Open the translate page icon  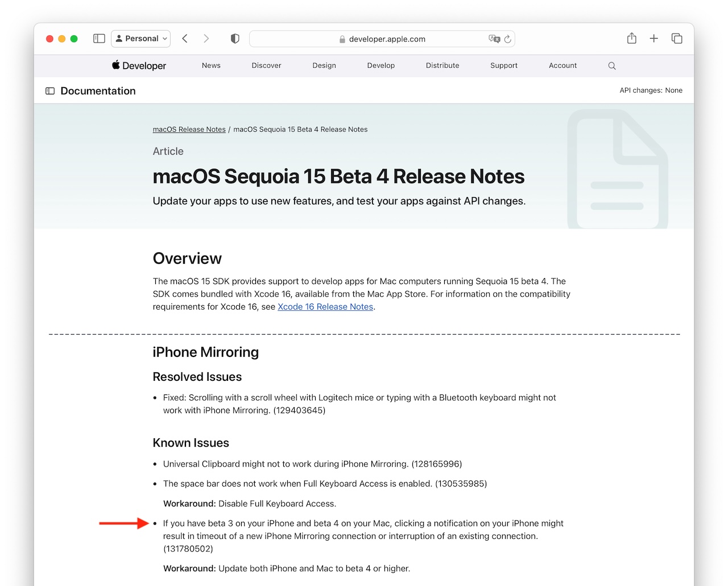[x=494, y=39]
